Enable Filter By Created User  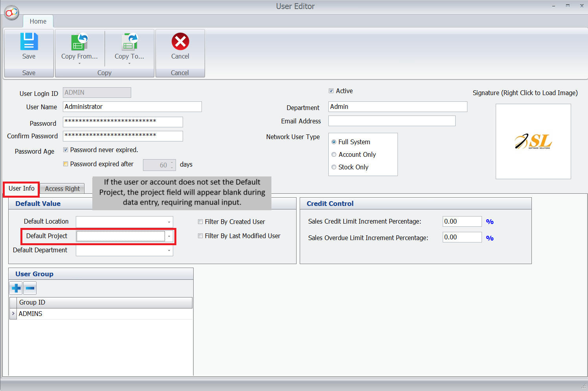[200, 222]
